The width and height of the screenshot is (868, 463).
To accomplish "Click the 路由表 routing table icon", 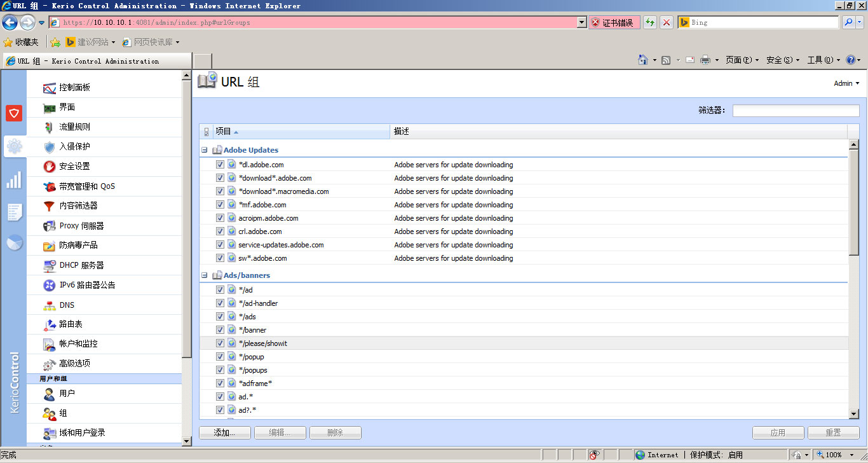I will (x=50, y=324).
